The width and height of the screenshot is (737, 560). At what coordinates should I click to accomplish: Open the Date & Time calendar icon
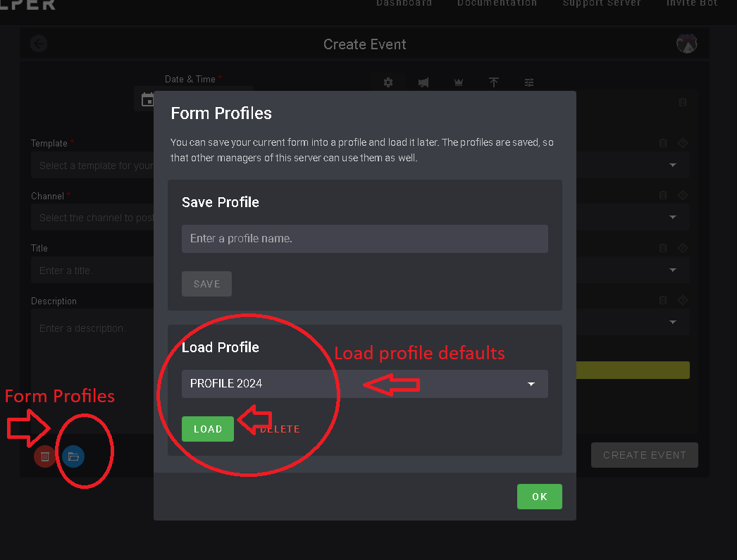148,100
